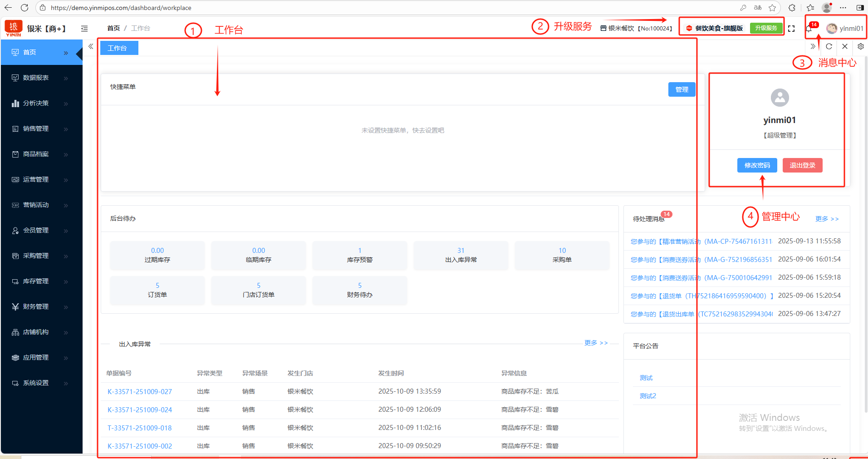
Task: Select the 工作台 tab
Action: 118,48
